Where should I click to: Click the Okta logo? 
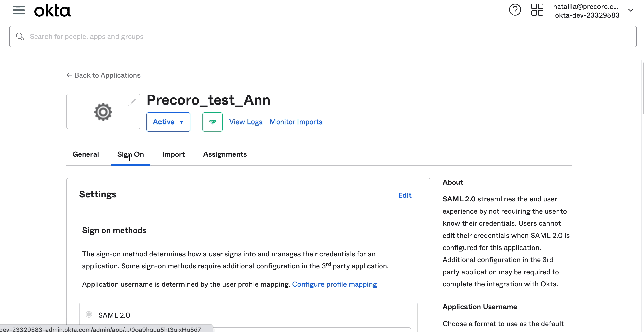pos(52,11)
